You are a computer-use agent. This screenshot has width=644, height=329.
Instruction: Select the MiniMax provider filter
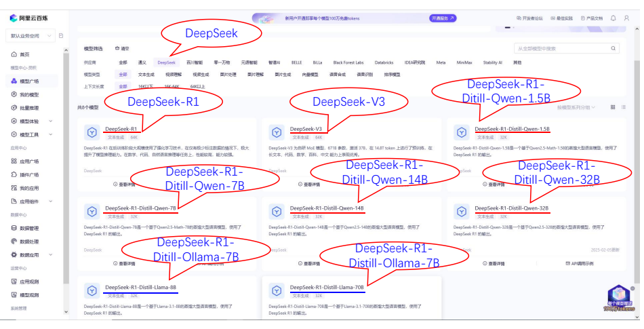point(464,62)
